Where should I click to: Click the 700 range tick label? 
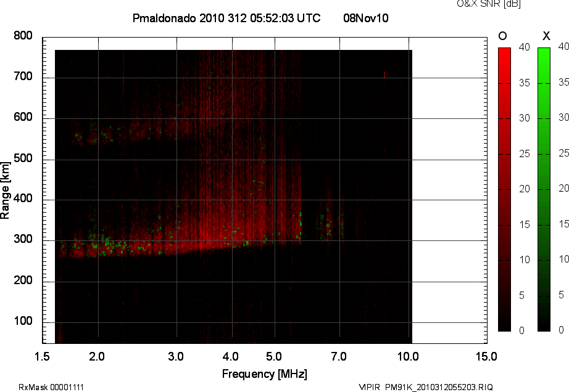pos(23,76)
